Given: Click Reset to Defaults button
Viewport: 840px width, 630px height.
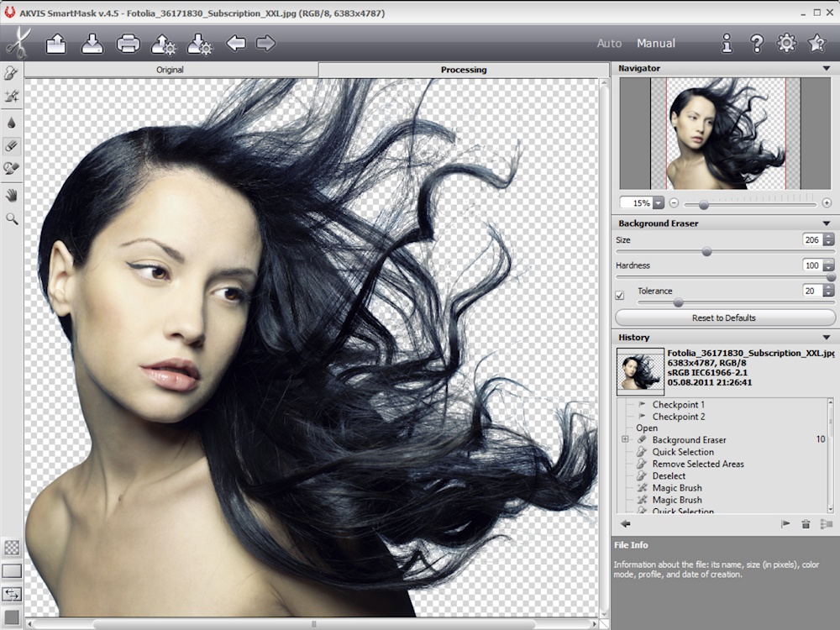Looking at the screenshot, I should point(723,318).
